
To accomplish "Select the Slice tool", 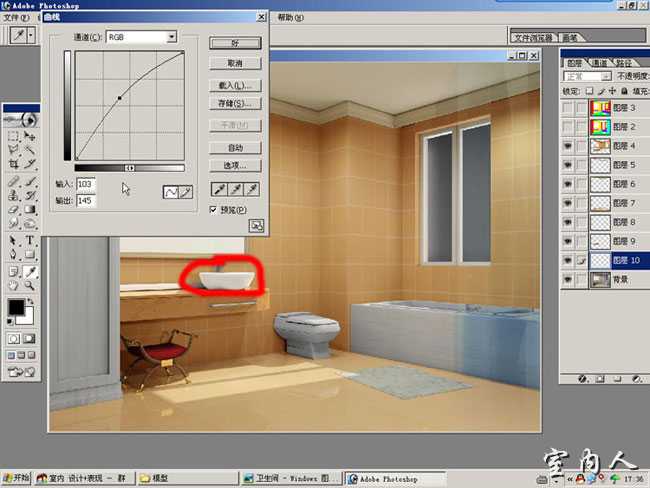I will tap(29, 164).
